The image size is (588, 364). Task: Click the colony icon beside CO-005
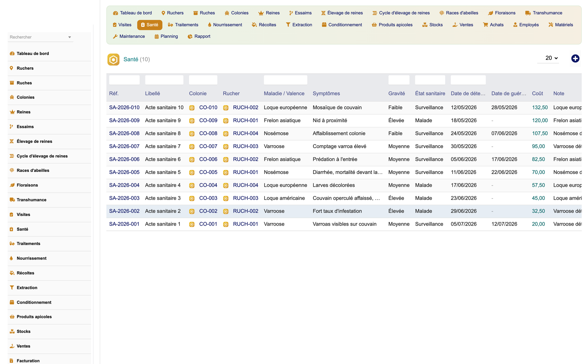click(192, 172)
